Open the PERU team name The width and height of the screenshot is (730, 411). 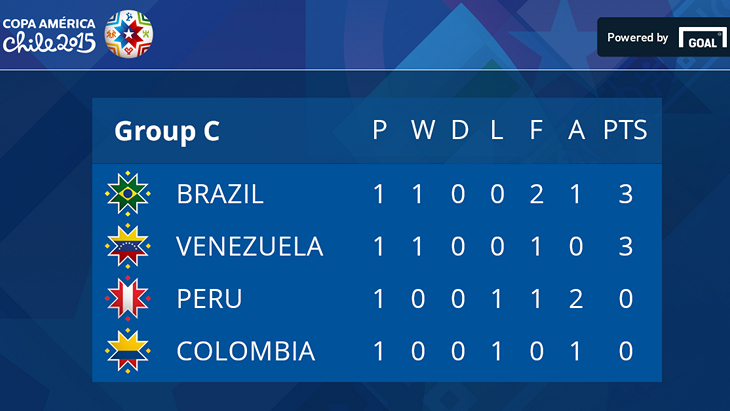pyautogui.click(x=209, y=299)
